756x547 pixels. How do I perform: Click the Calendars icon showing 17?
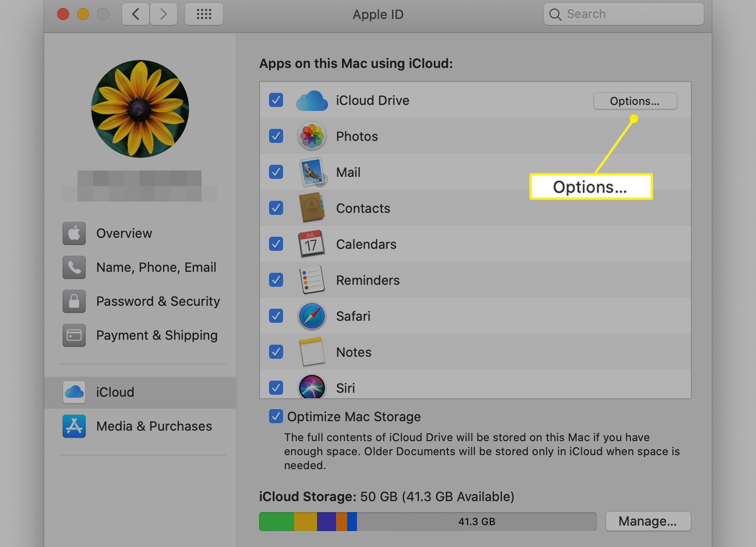click(x=311, y=244)
